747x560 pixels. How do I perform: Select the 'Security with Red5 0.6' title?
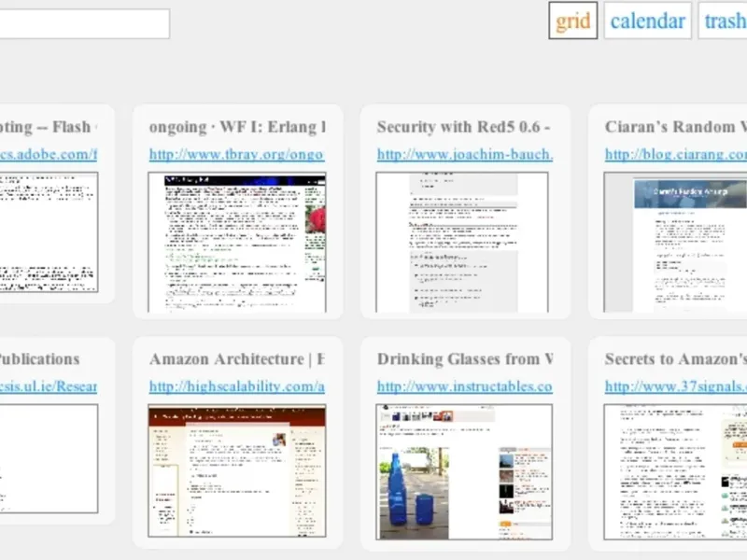(463, 127)
